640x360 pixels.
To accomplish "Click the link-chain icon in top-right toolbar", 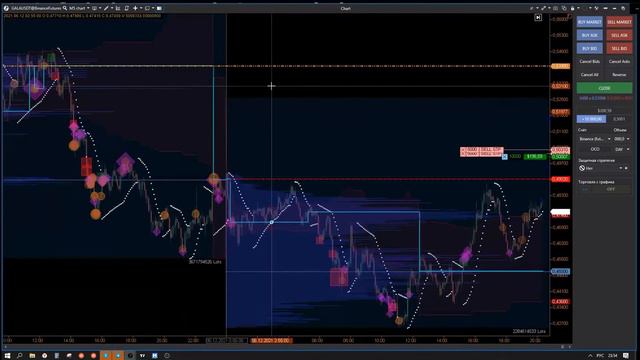I will pyautogui.click(x=544, y=8).
